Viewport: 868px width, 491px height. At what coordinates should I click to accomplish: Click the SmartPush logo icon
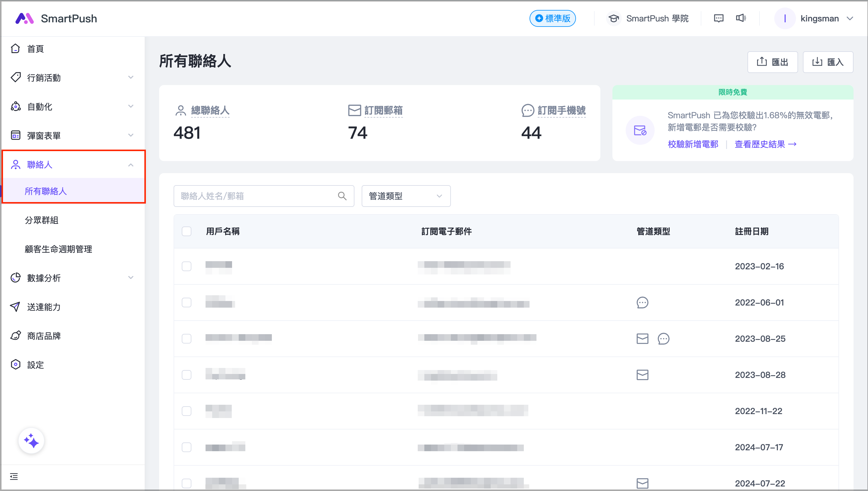coord(25,18)
